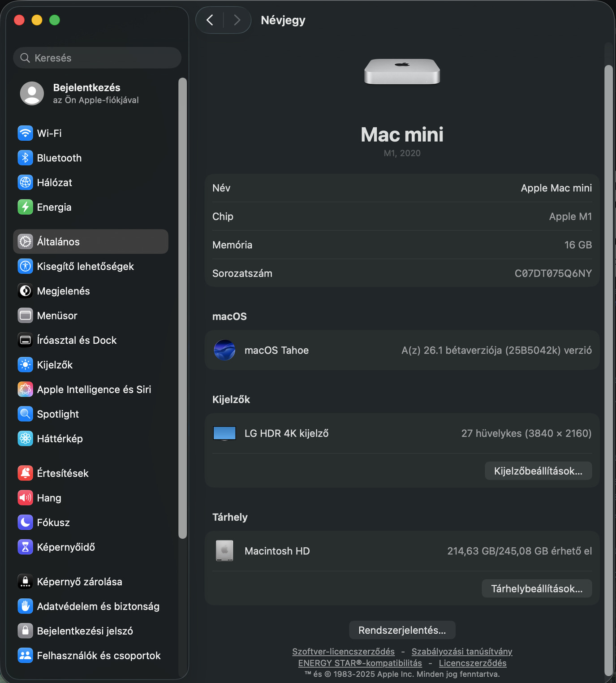Click the Névjegy pane scrollbar

pos(608,370)
